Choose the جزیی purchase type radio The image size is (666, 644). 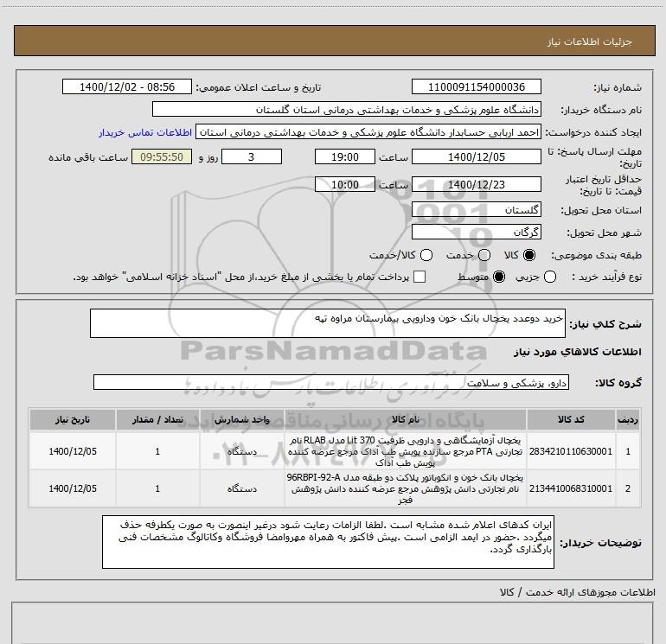click(x=549, y=277)
